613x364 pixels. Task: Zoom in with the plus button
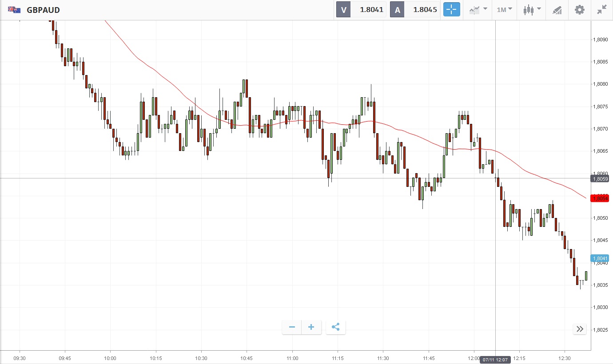pyautogui.click(x=311, y=328)
